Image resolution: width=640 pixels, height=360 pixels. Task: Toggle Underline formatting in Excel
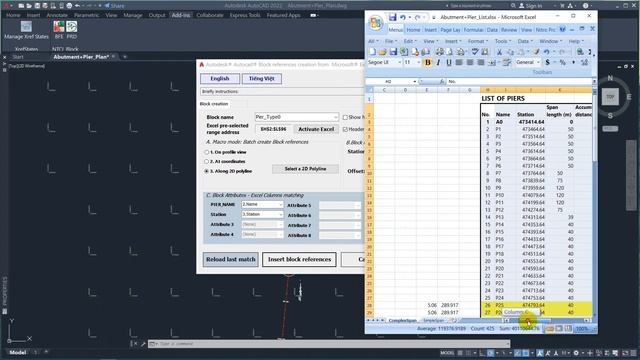click(449, 62)
